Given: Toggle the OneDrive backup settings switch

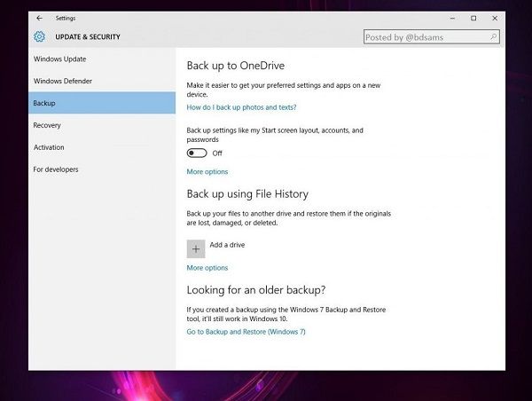Looking at the screenshot, I should click(x=197, y=153).
